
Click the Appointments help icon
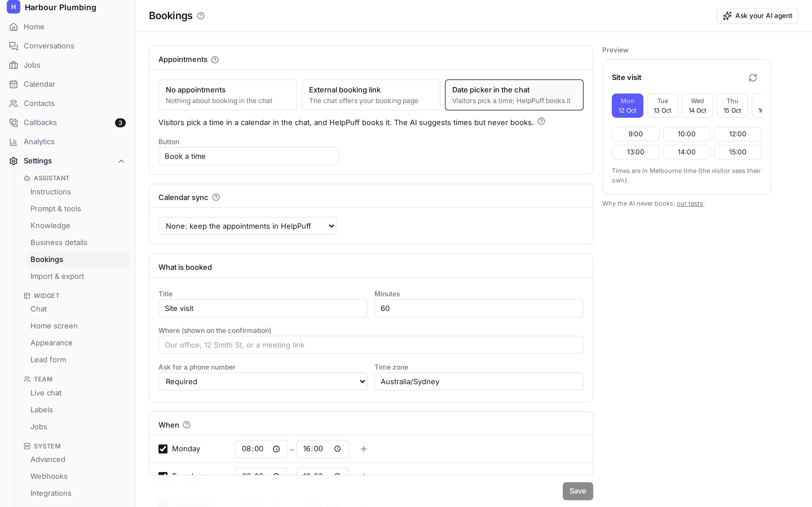coord(215,60)
